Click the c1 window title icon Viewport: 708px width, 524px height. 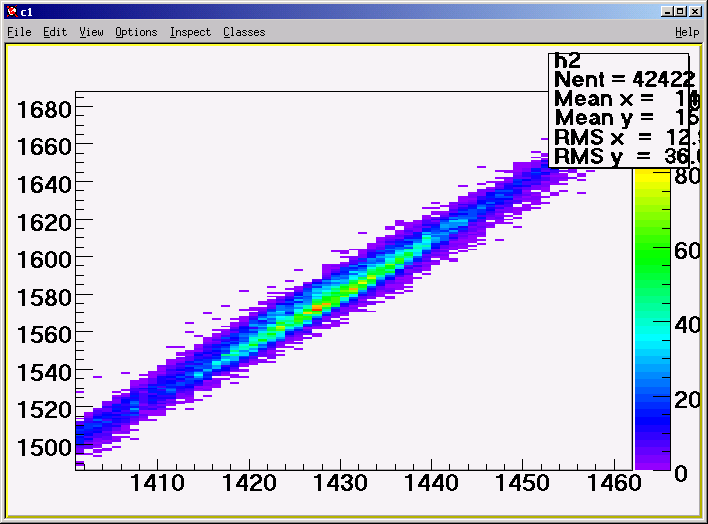point(12,11)
